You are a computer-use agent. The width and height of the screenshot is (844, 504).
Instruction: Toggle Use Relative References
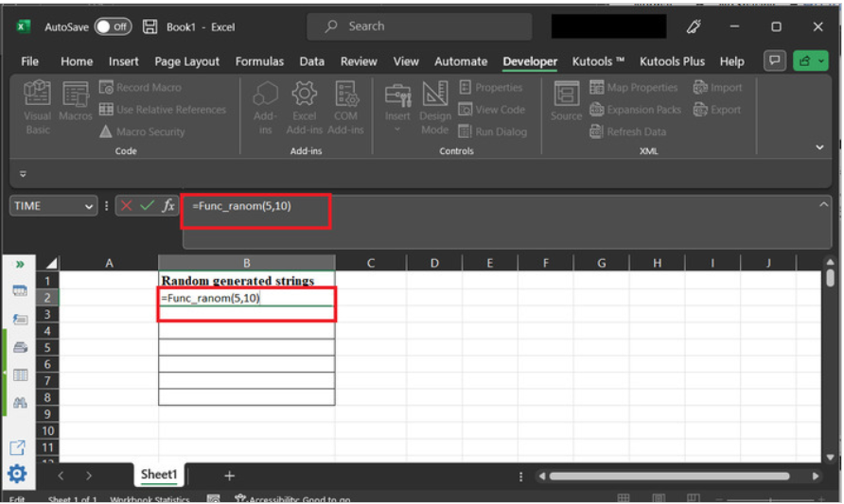163,109
